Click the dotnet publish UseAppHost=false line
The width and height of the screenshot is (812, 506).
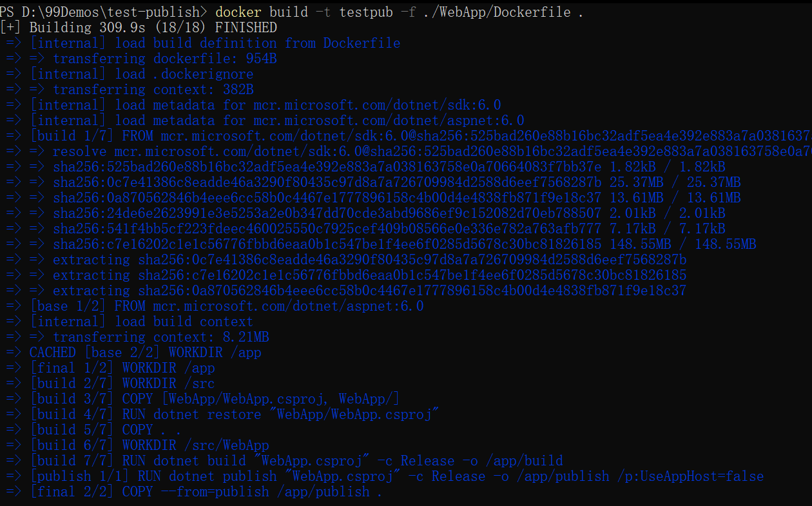(x=385, y=476)
